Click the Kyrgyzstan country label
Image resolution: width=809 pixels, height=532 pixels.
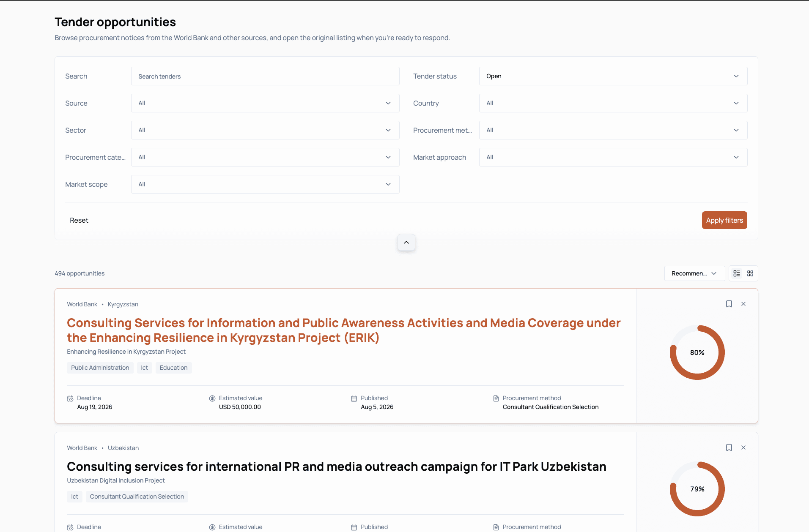(123, 304)
